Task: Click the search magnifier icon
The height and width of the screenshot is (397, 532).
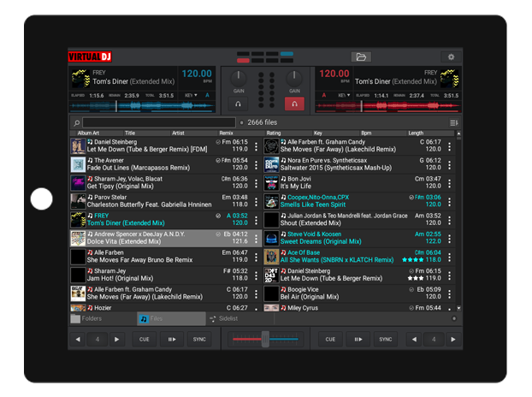Action: (x=77, y=123)
